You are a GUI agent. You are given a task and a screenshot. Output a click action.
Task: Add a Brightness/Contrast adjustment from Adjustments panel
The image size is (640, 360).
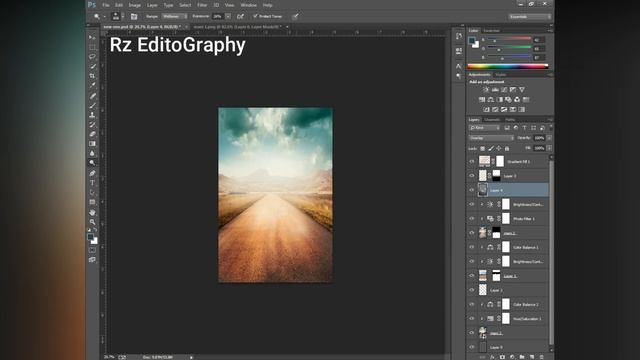[x=486, y=90]
